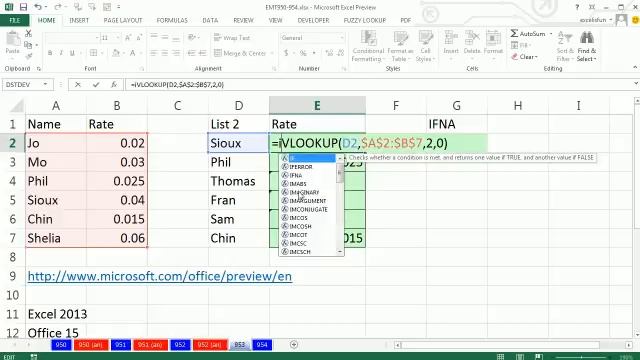Click the Borders icon in Font group
The image size is (640, 360).
93,53
